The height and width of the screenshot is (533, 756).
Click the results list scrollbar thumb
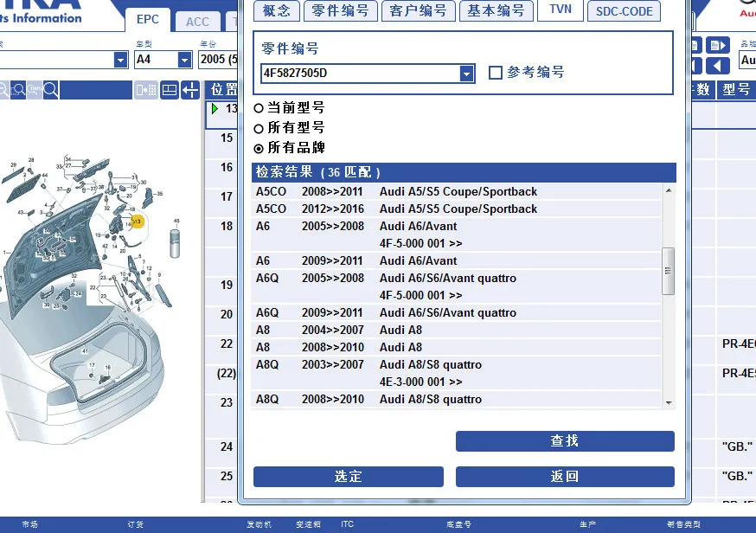click(x=669, y=271)
